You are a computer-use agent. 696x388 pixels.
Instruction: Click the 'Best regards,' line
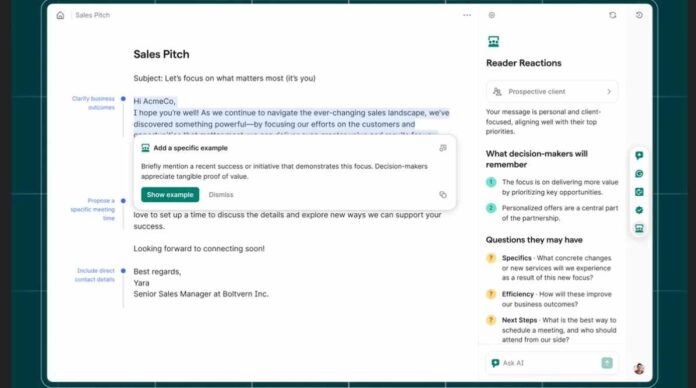click(157, 272)
